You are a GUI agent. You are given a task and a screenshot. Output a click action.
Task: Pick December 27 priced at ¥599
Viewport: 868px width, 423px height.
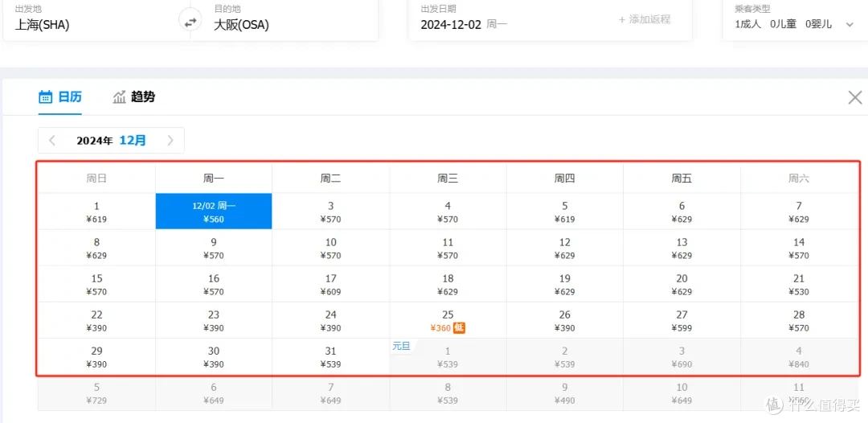(x=682, y=321)
